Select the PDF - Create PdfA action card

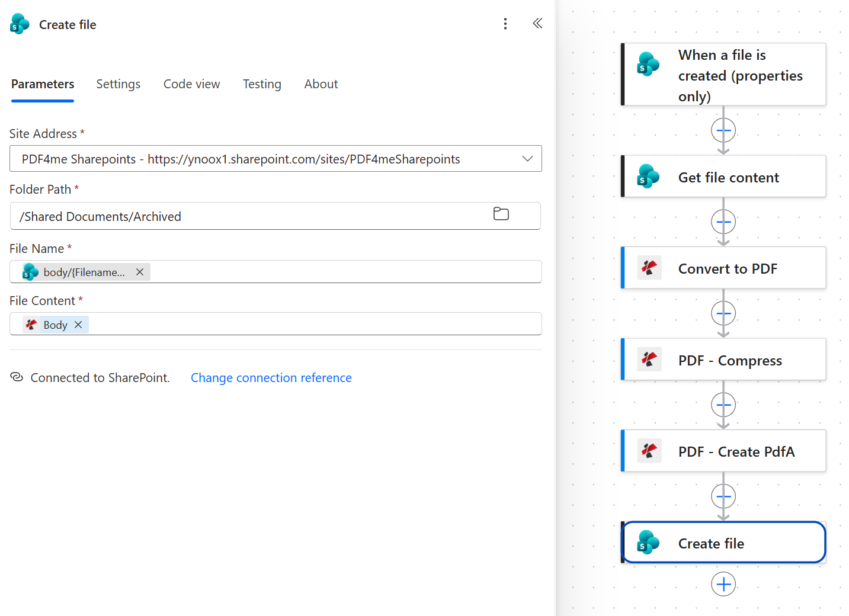pyautogui.click(x=723, y=451)
